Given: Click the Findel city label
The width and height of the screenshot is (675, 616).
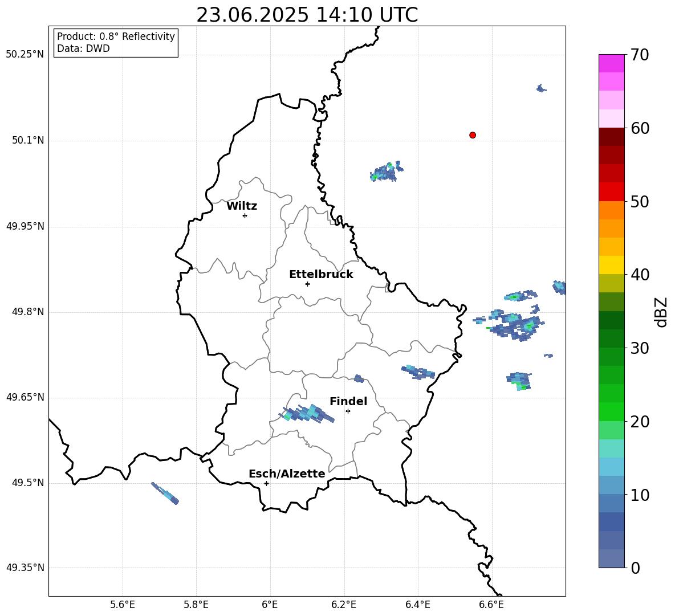Looking at the screenshot, I should pyautogui.click(x=348, y=401).
